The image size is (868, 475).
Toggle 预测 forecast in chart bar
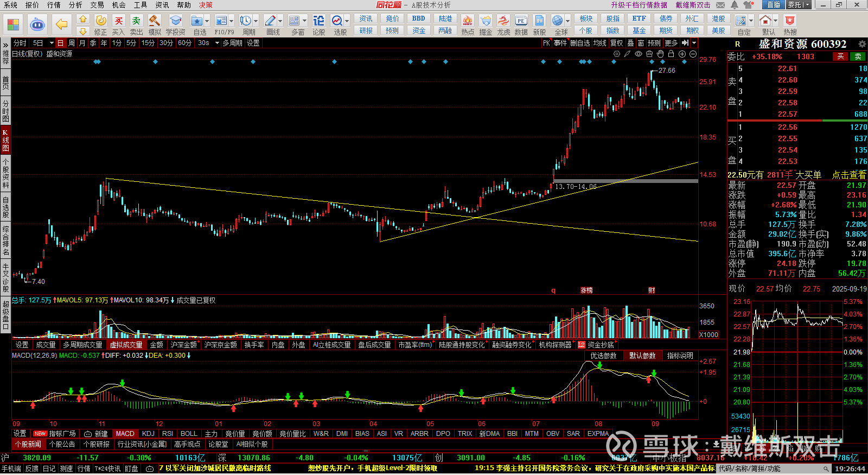click(654, 43)
